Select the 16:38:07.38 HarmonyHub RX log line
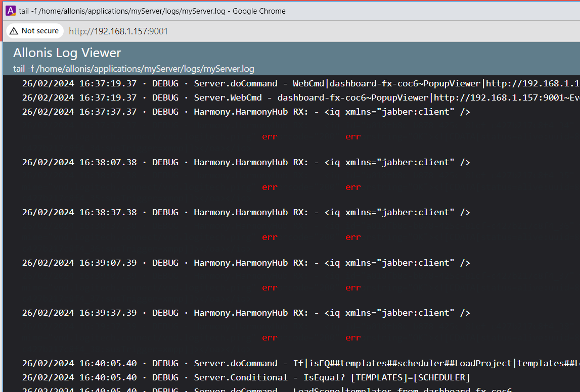 pyautogui.click(x=246, y=162)
